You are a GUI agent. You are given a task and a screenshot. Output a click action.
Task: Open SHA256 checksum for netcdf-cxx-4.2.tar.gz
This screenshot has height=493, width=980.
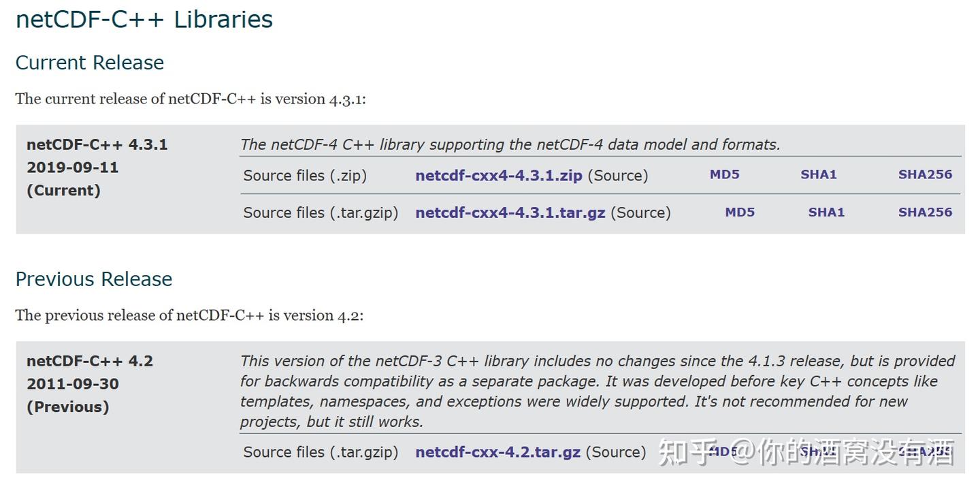924,451
